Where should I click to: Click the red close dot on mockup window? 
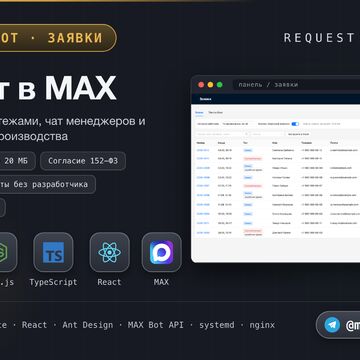201,85
